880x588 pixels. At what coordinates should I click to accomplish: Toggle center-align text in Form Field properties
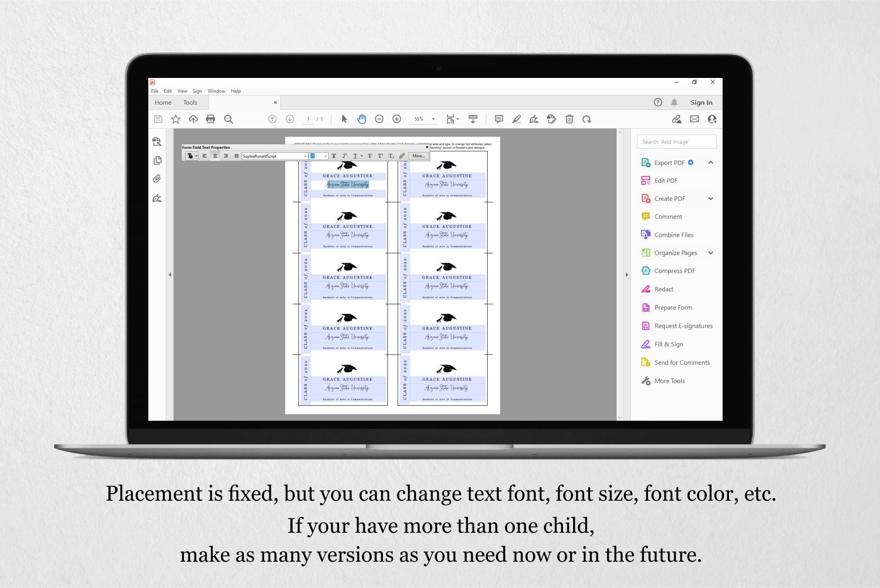tap(215, 156)
